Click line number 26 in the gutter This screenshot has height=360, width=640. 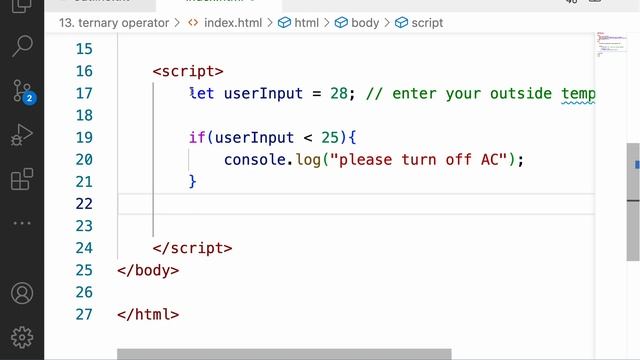pos(84,292)
